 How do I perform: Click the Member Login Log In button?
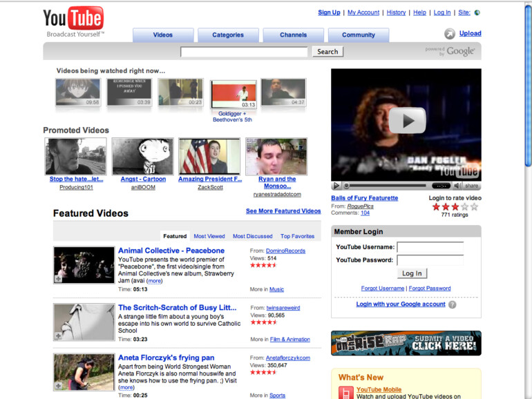pos(412,273)
